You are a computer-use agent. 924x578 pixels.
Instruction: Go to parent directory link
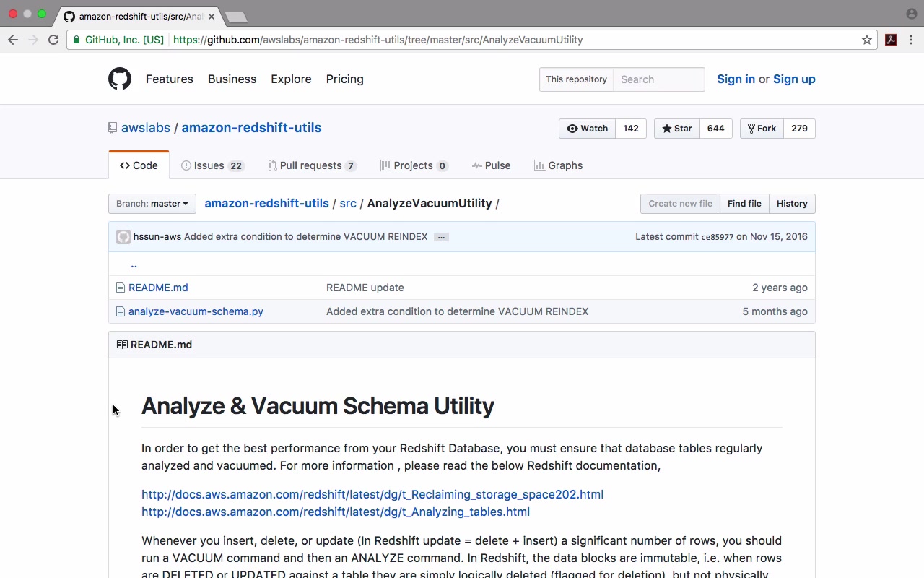[134, 264]
